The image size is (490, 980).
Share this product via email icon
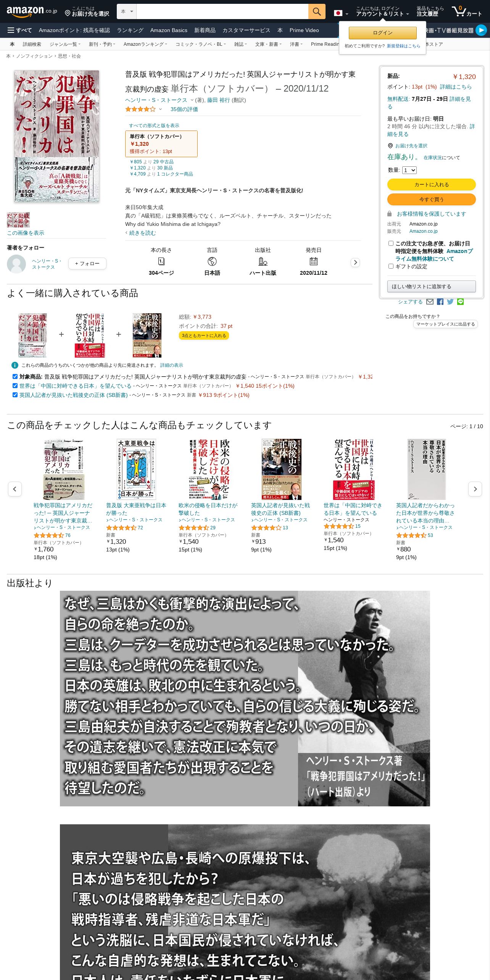(430, 302)
